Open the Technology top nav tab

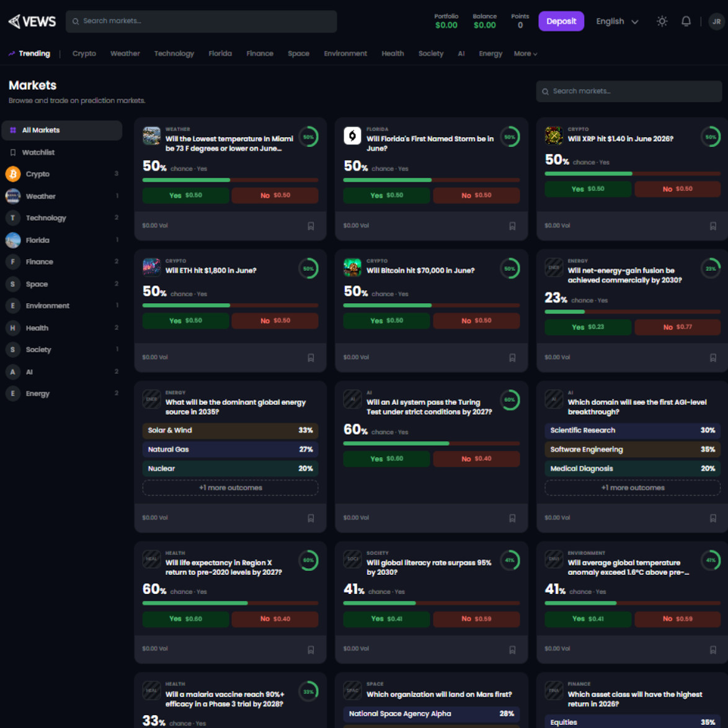(x=174, y=53)
